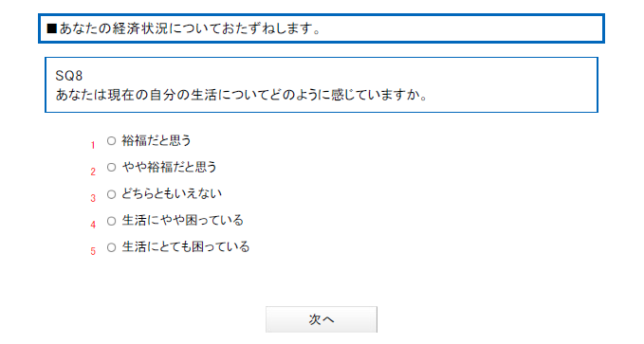The width and height of the screenshot is (644, 344).
Task: Click the section header あなたの経済状況について
Action: (x=184, y=28)
